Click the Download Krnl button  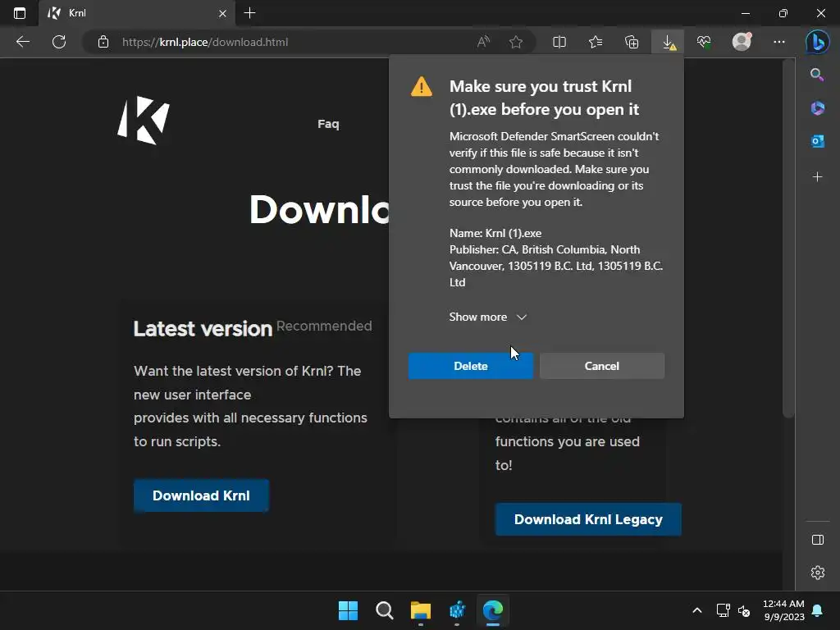[201, 495]
